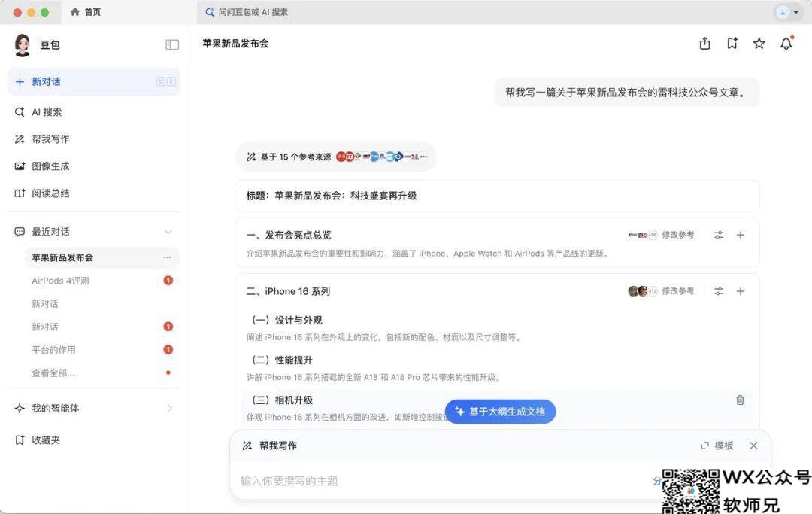The width and height of the screenshot is (812, 514).
Task: Open 阅读总结 in sidebar
Action: (x=50, y=193)
